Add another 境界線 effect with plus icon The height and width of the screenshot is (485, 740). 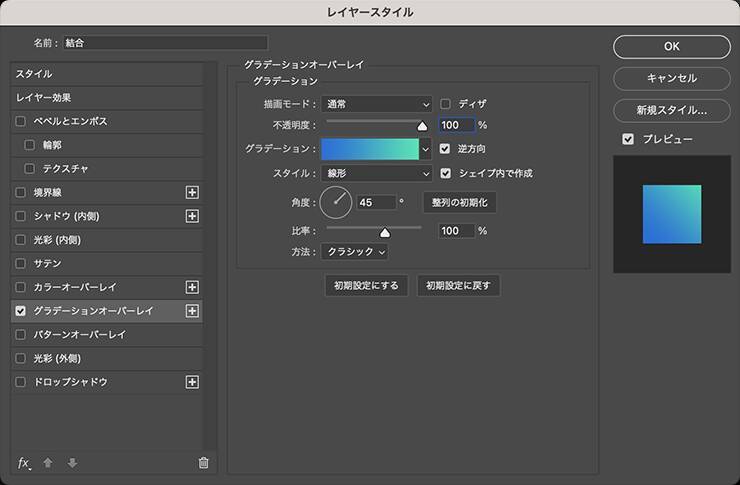point(193,192)
